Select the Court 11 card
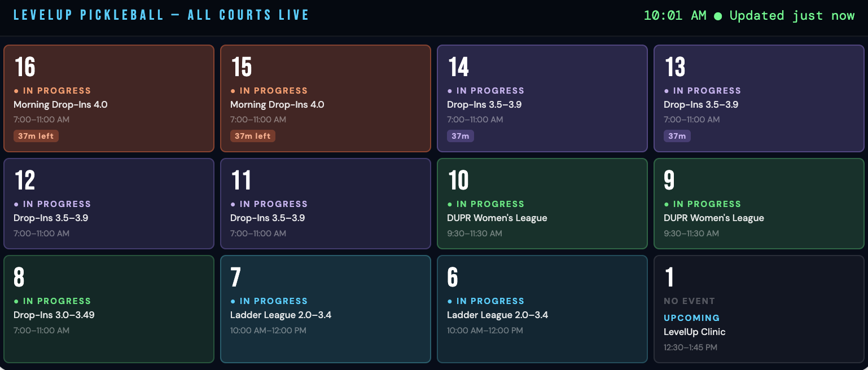 (326, 203)
